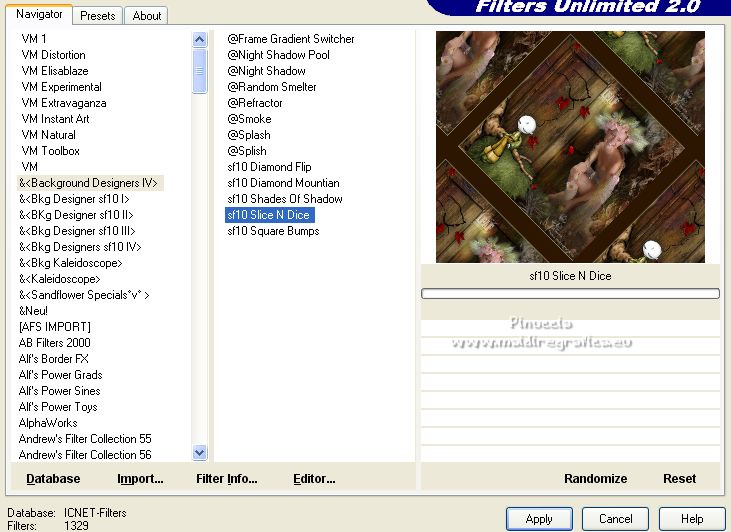Image resolution: width=731 pixels, height=532 pixels.
Task: Choose @Night Shadow Pool filter
Action: point(278,55)
